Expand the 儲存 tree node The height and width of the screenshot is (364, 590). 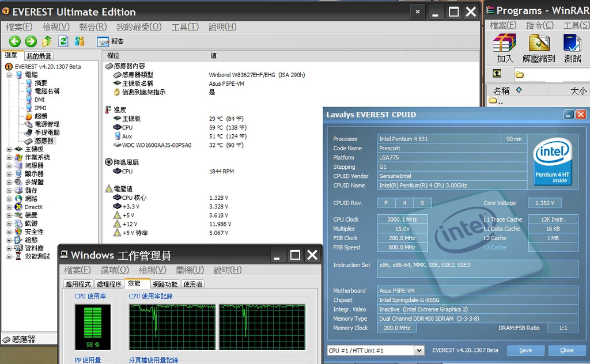pyautogui.click(x=9, y=191)
